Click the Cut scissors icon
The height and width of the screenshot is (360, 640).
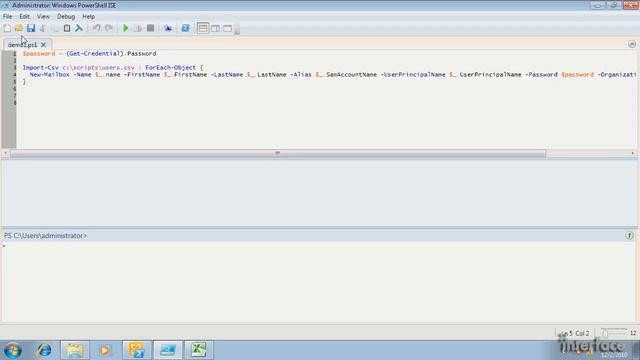tap(43, 28)
